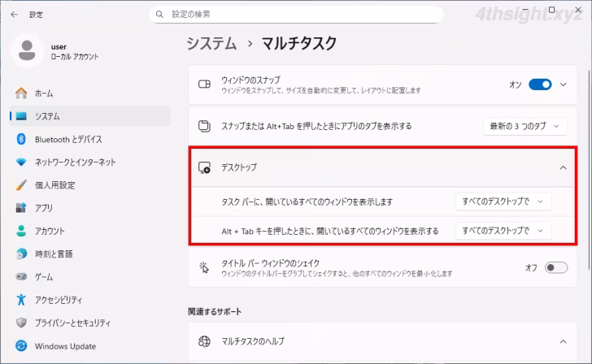Turn off the ウィンドウのスナップ toggle

[x=540, y=84]
